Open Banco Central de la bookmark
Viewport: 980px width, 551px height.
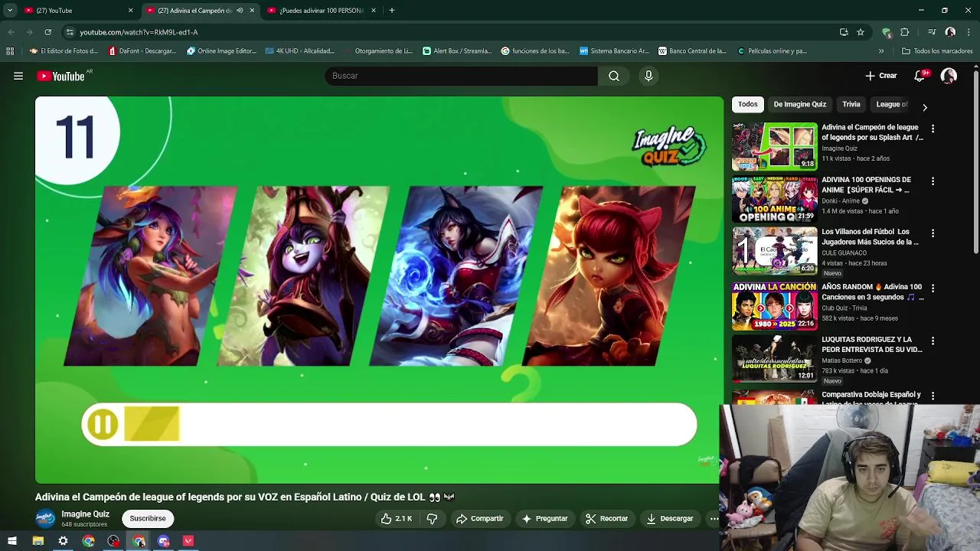[692, 51]
